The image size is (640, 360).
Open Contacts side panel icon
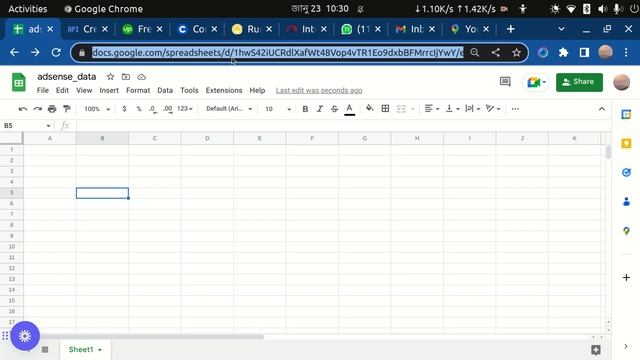tap(626, 201)
